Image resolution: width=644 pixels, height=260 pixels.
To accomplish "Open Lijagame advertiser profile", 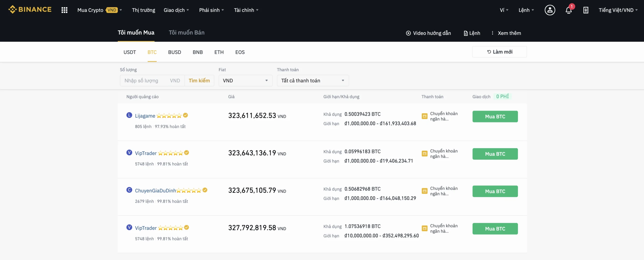I will [145, 116].
